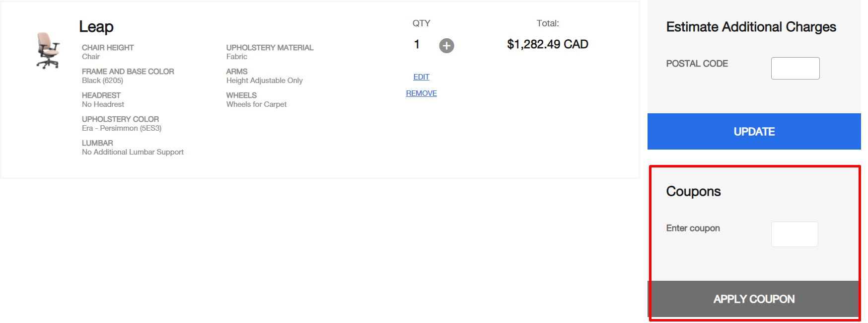Click the quantity value 1
Screen dimensions: 868x323
pos(417,44)
